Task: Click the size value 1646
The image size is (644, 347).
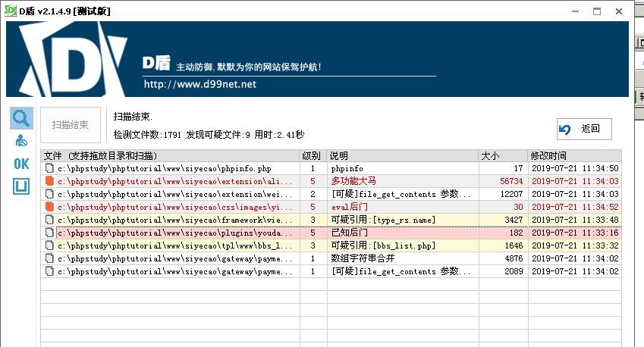Action: (x=514, y=246)
